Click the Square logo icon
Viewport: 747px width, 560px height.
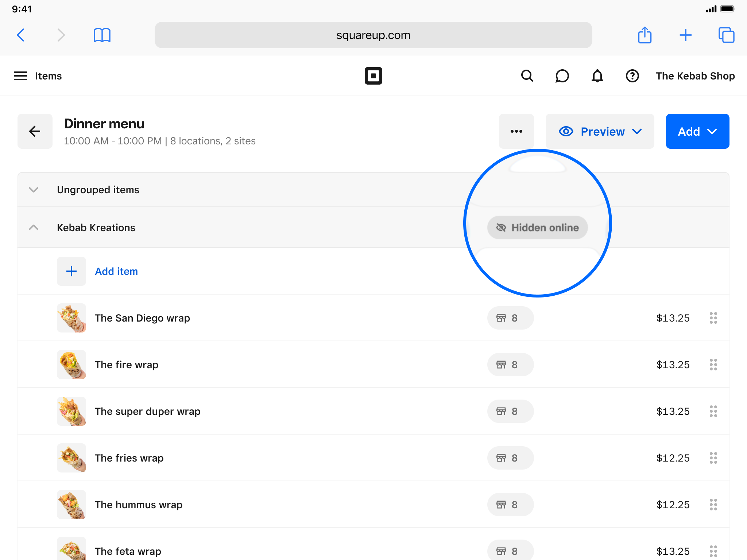[373, 76]
